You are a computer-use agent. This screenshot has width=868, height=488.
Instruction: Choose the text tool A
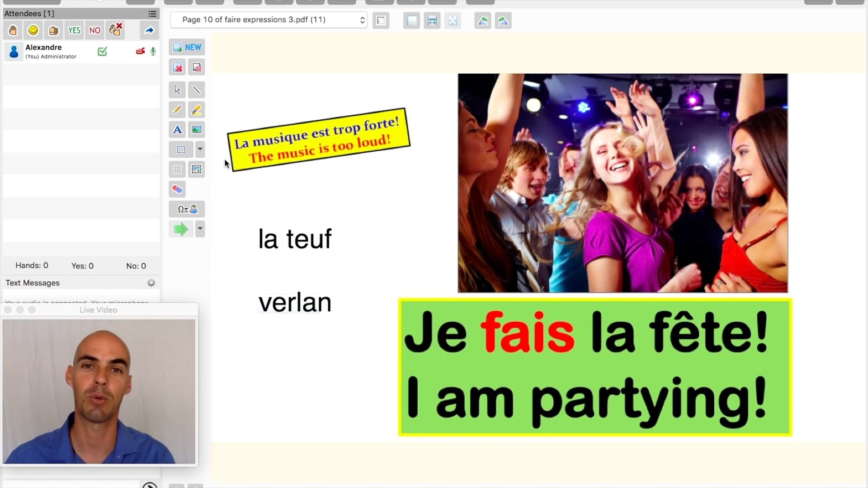pyautogui.click(x=177, y=130)
